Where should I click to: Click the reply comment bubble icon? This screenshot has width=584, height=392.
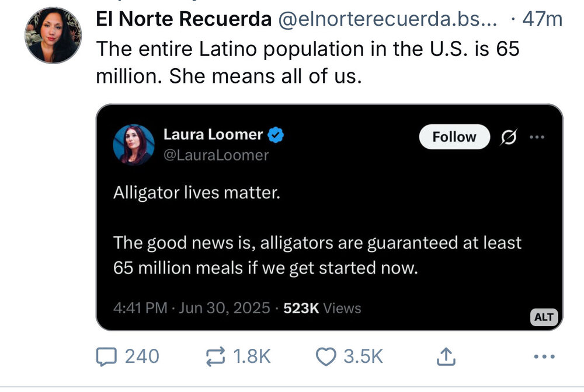tap(107, 356)
